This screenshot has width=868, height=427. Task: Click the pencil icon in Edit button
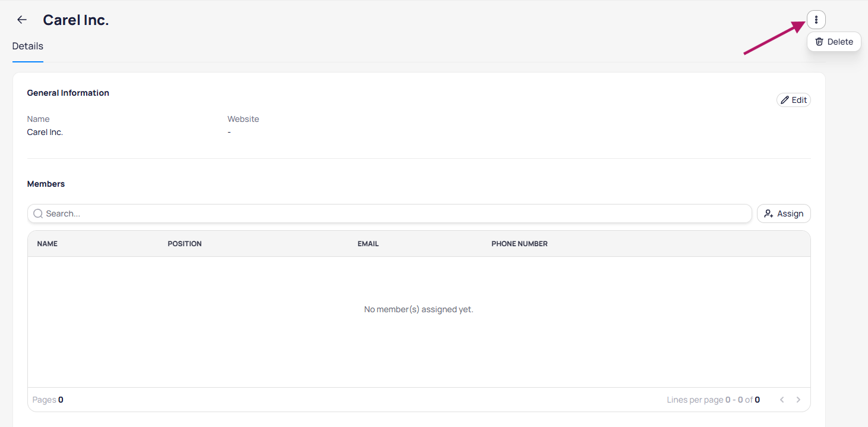[x=785, y=100]
